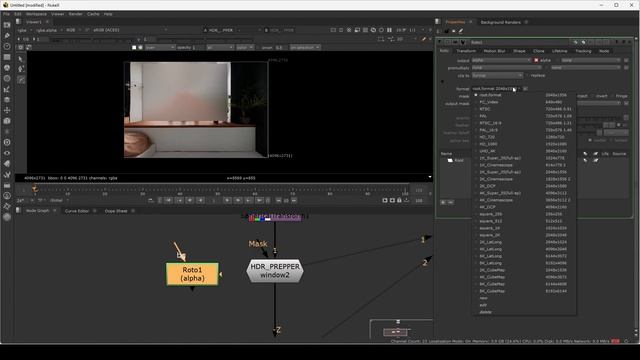640x360 pixels.
Task: Toggle the invert mask checkbox
Action: (592, 96)
